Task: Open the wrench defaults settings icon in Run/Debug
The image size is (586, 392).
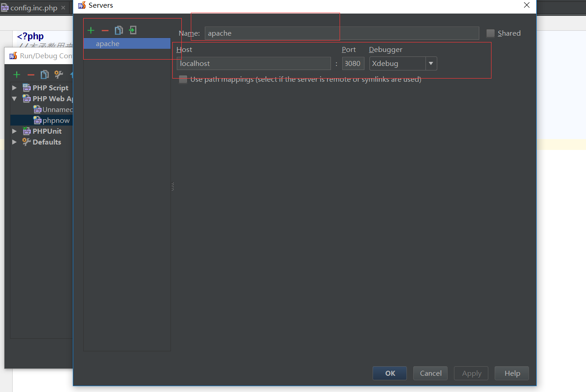Action: (58, 75)
